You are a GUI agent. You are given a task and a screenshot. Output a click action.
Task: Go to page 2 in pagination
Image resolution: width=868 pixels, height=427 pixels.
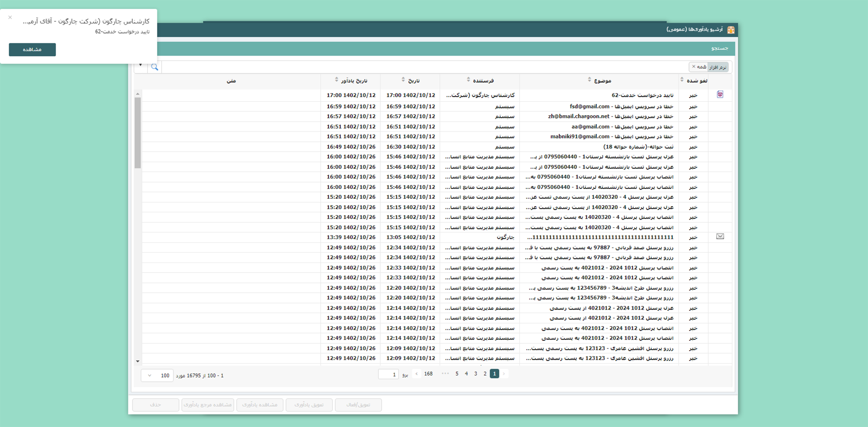coord(485,374)
